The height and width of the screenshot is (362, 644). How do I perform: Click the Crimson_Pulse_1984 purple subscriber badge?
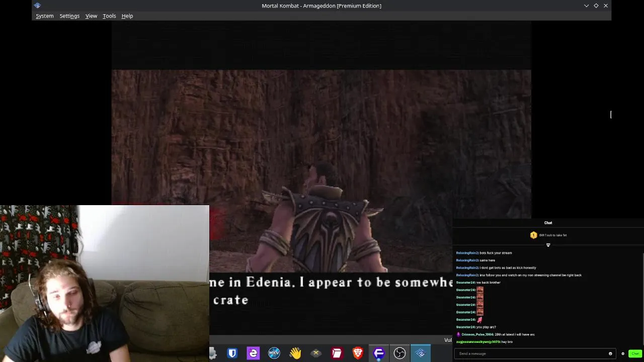(x=458, y=334)
